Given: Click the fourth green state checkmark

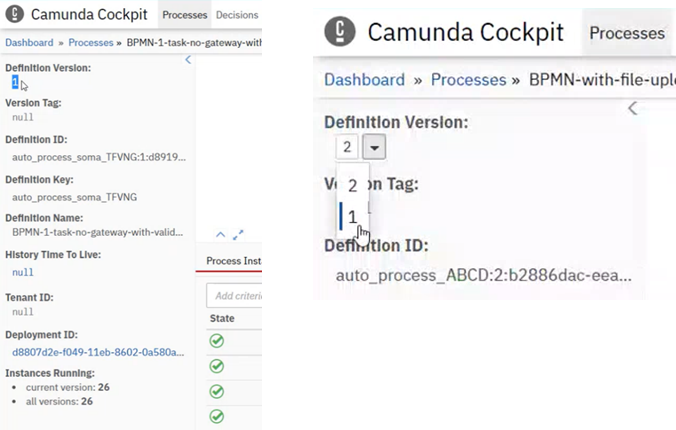Looking at the screenshot, I should point(216,416).
